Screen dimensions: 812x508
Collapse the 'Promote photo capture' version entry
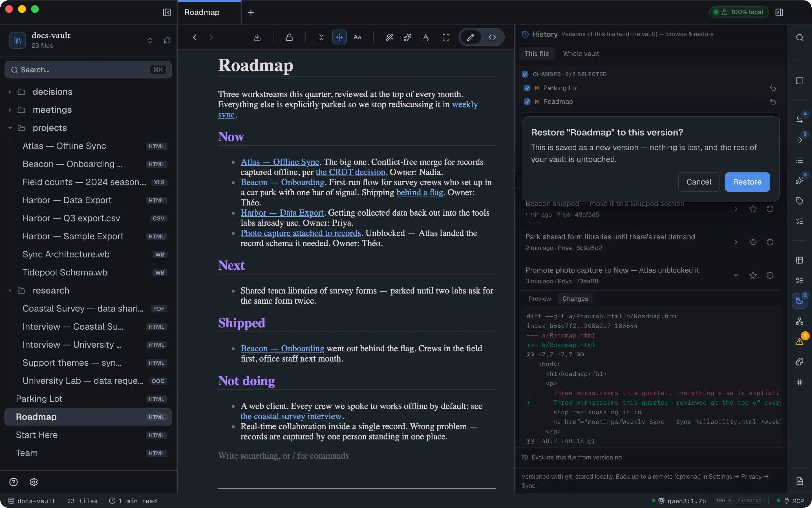click(736, 275)
